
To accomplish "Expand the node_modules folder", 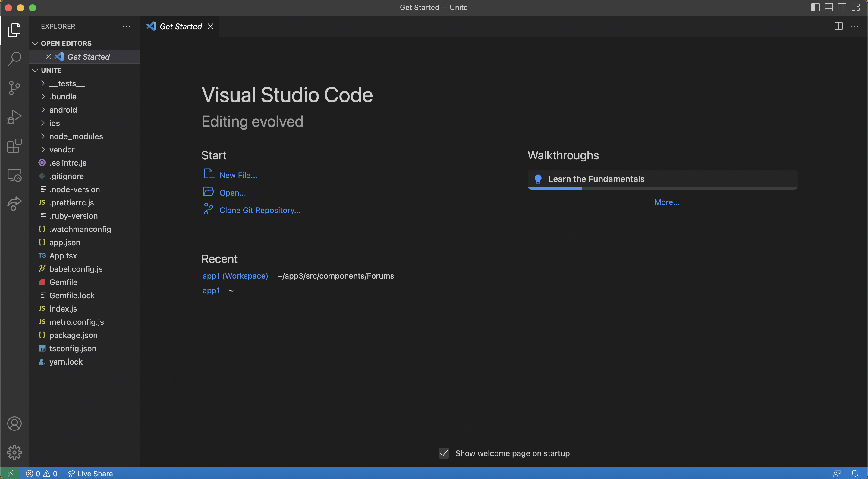I will [x=76, y=136].
